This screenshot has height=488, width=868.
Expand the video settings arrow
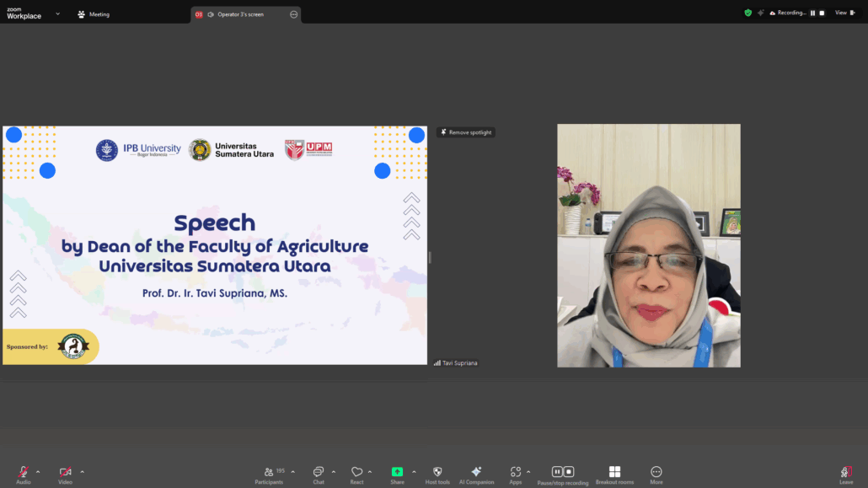tap(82, 472)
